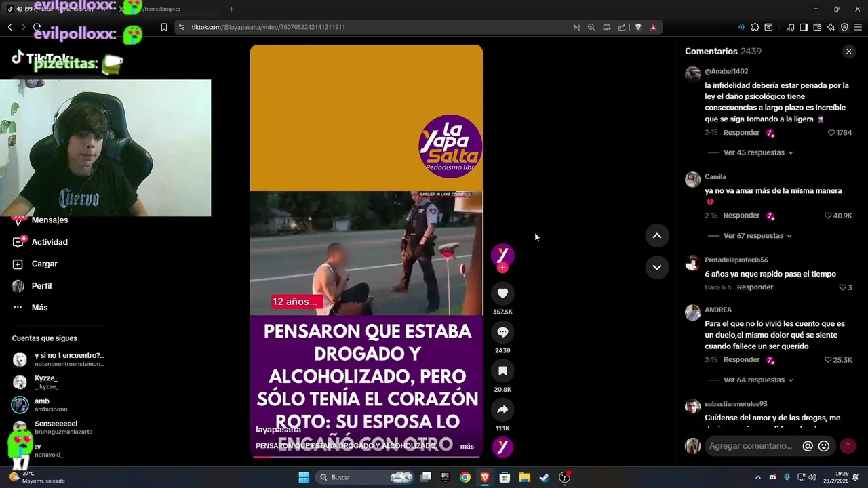
Task: Go to next video arrow
Action: tap(656, 267)
